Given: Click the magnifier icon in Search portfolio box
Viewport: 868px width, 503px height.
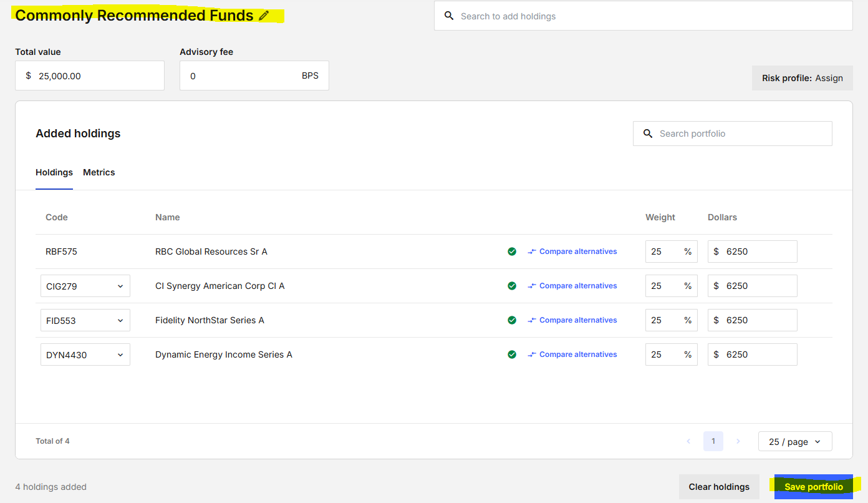Looking at the screenshot, I should tap(648, 134).
